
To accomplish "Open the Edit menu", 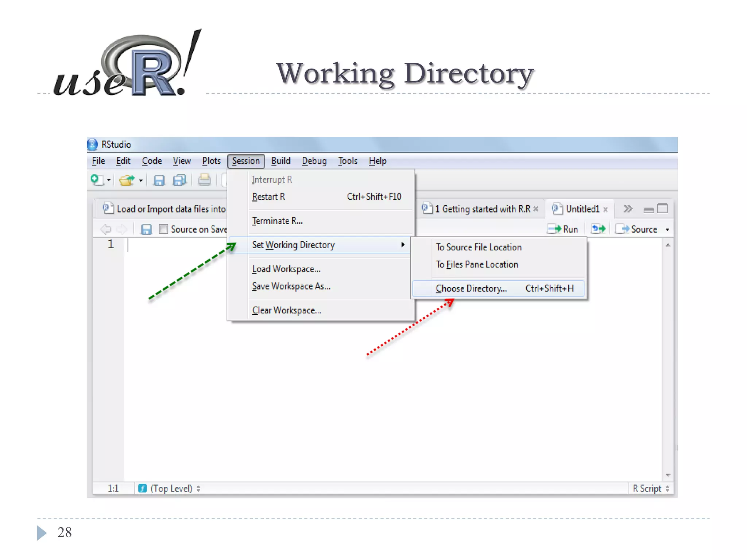I will coord(123,161).
